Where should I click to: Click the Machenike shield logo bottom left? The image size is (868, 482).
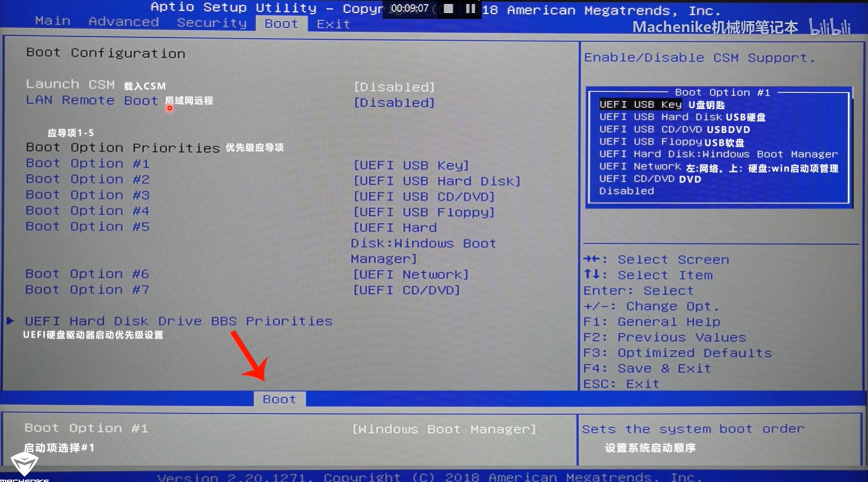click(24, 463)
